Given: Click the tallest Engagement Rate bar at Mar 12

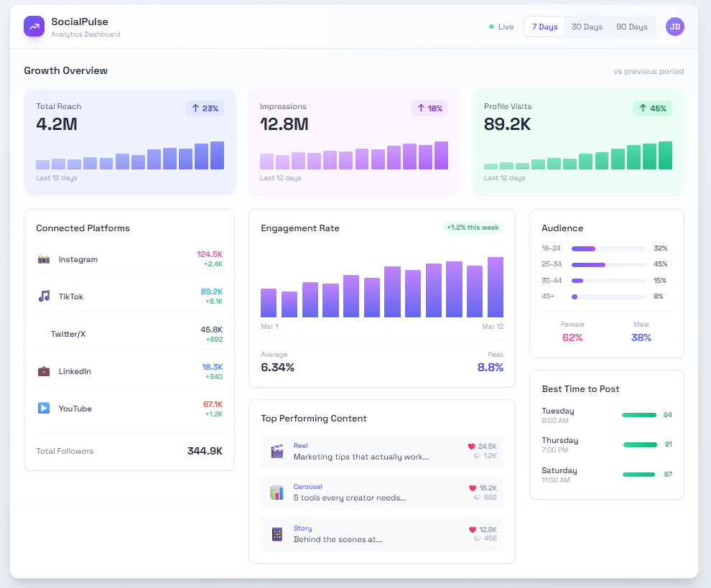Looking at the screenshot, I should [x=495, y=287].
